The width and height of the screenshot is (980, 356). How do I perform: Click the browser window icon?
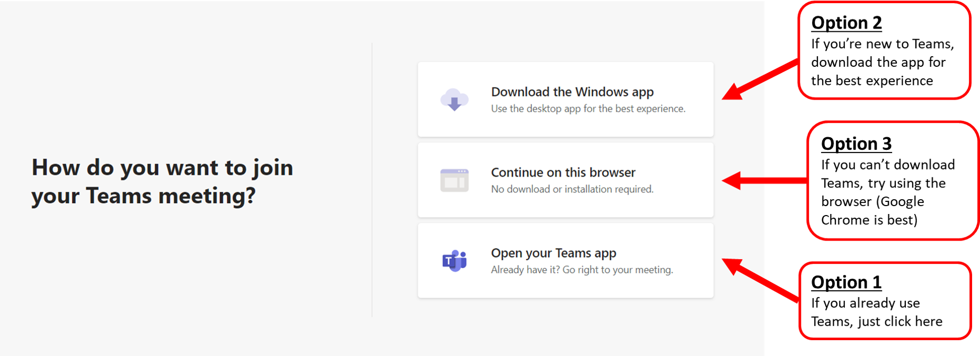tap(455, 180)
